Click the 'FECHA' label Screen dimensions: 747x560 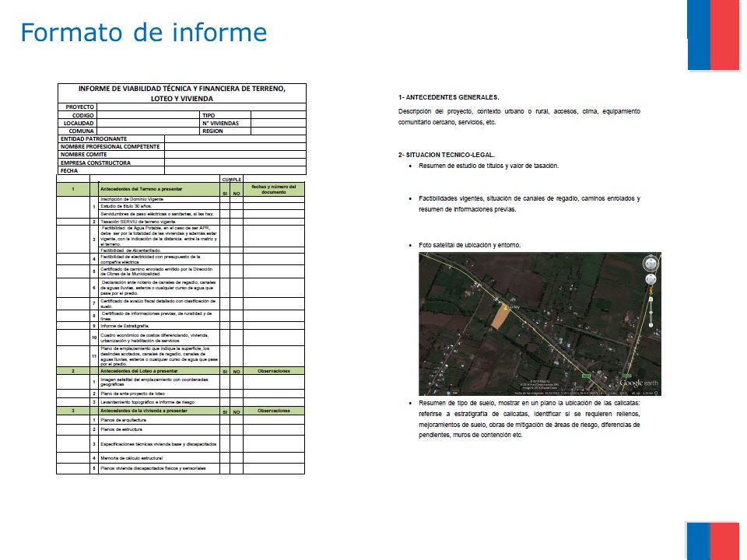[x=69, y=170]
